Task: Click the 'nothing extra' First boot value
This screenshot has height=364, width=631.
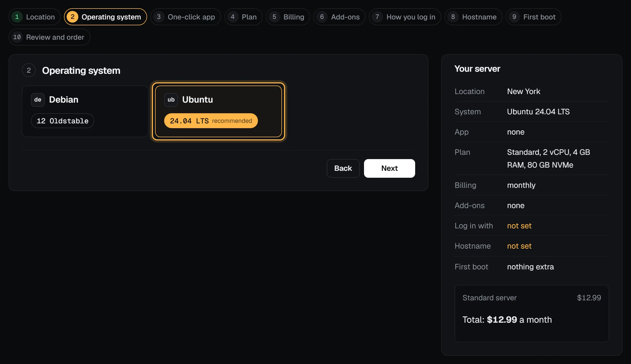Action: click(530, 267)
